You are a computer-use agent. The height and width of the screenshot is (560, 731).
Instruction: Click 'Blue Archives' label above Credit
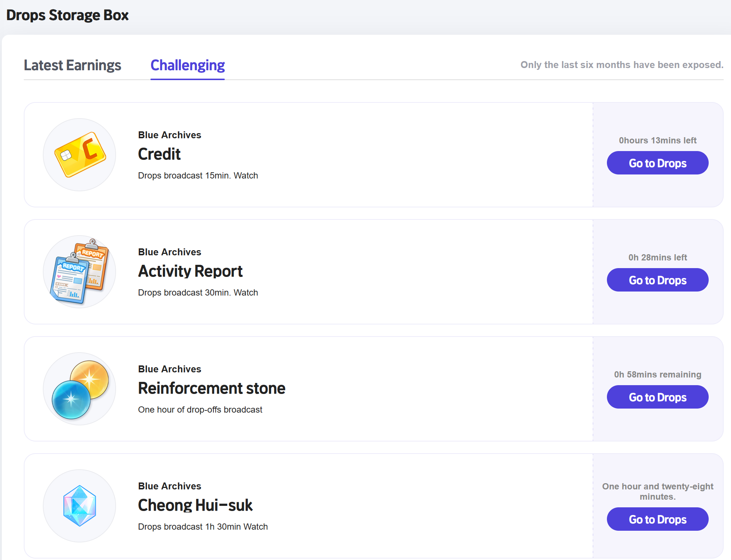pyautogui.click(x=169, y=135)
